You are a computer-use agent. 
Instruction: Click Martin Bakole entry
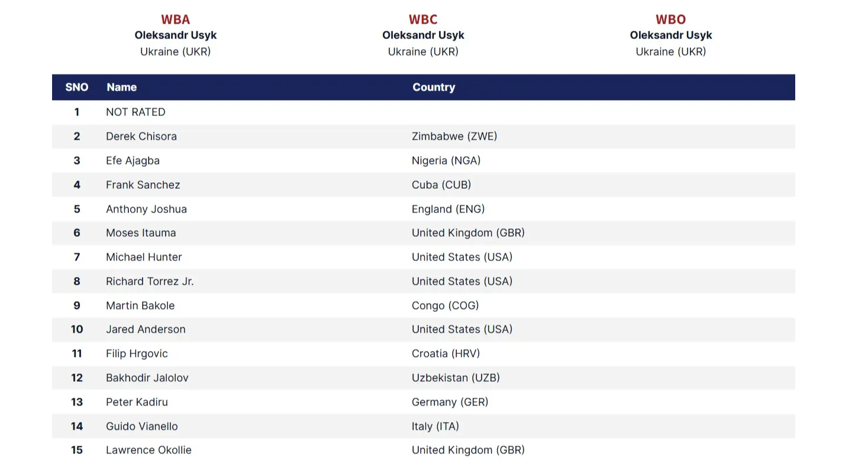(140, 305)
